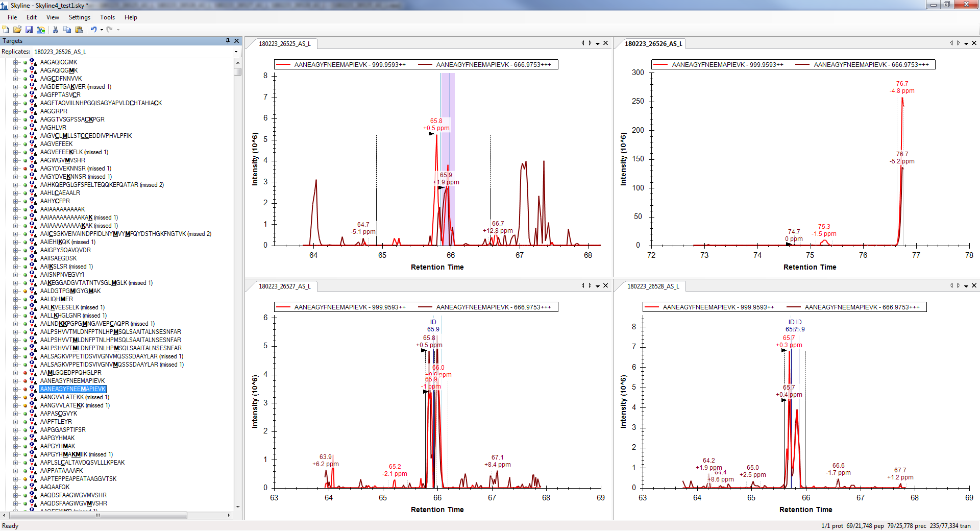This screenshot has width=980, height=531.
Task: Click the Paste clipboard icon
Action: pyautogui.click(x=79, y=30)
